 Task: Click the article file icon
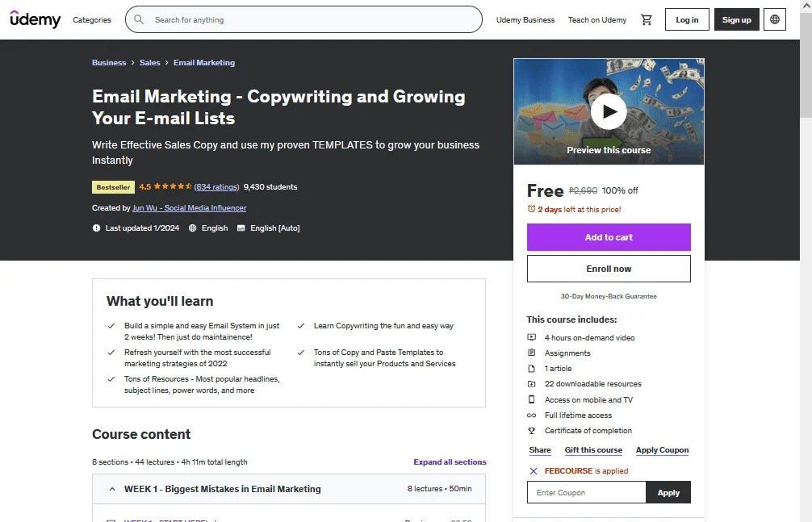pyautogui.click(x=531, y=368)
